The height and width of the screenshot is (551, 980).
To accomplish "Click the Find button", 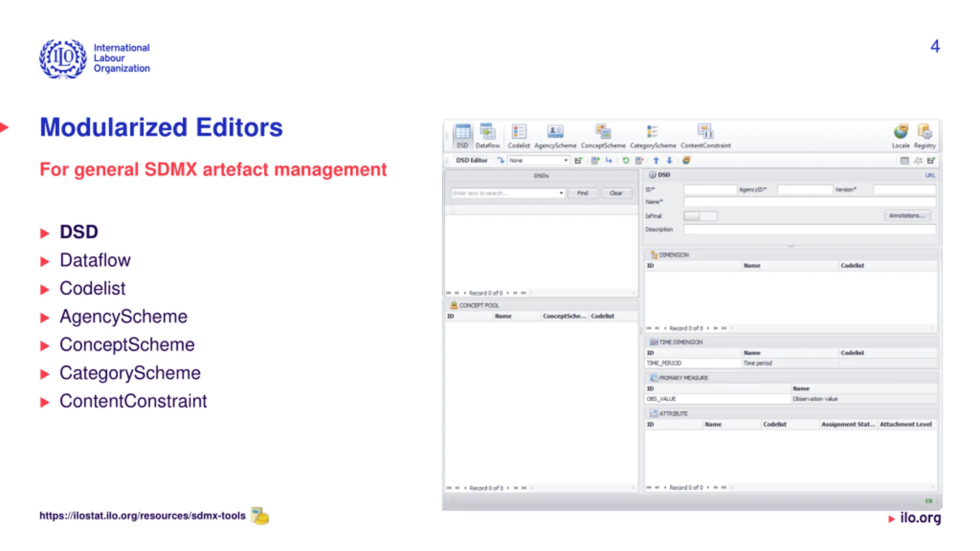I will [583, 193].
